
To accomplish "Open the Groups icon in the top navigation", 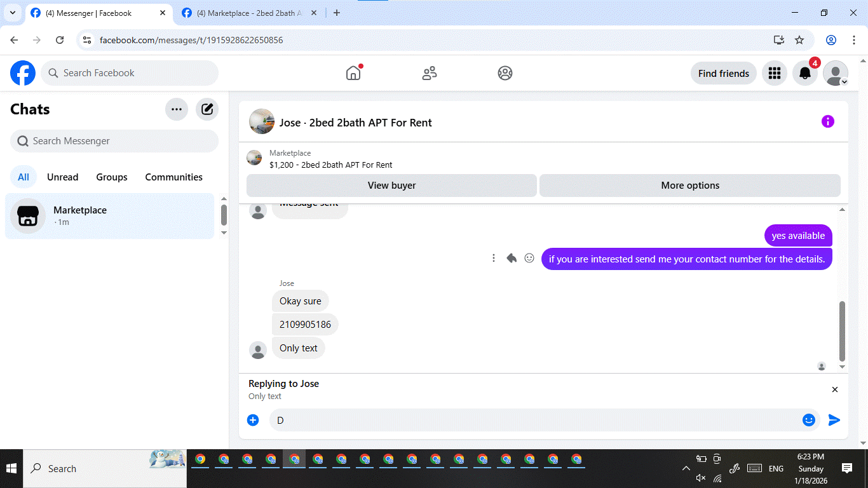I will pyautogui.click(x=505, y=73).
